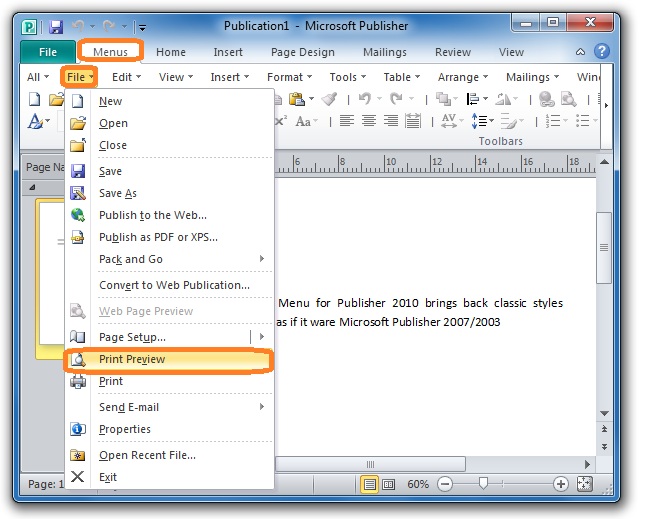Choose Properties from File menu

click(169, 429)
